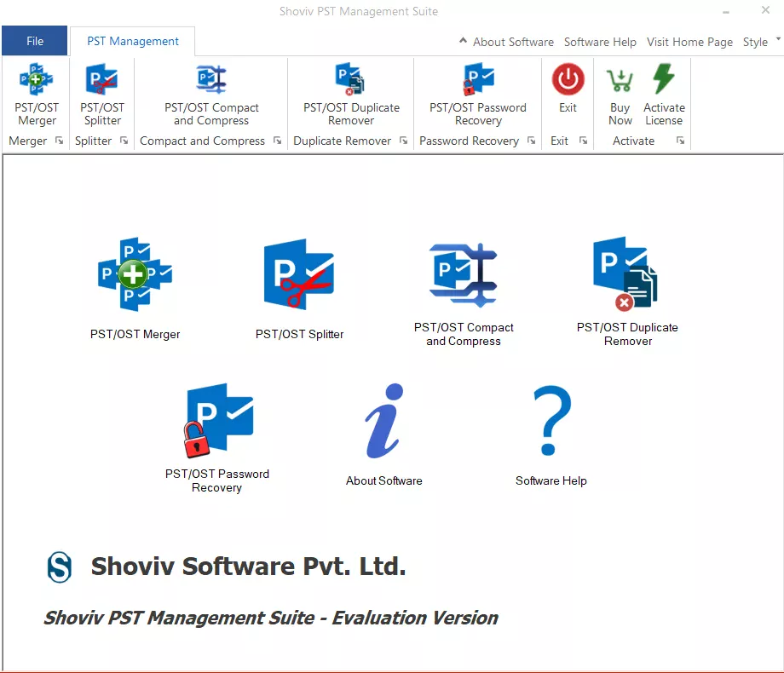
Task: Click the large Software Help question mark
Action: tap(552, 421)
